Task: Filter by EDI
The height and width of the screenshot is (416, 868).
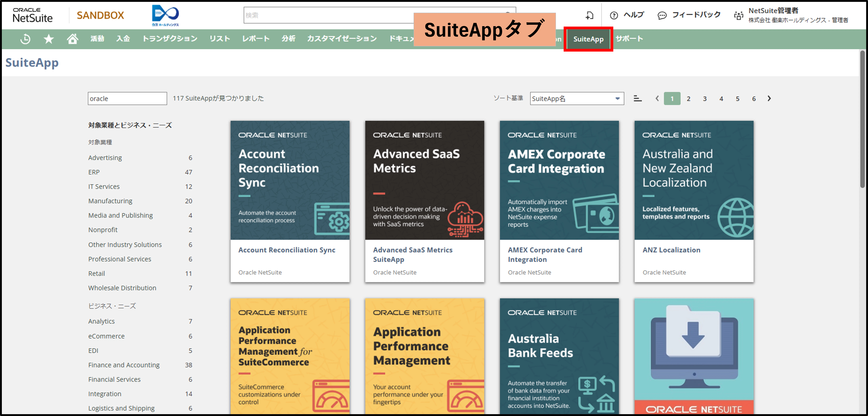Action: point(93,351)
